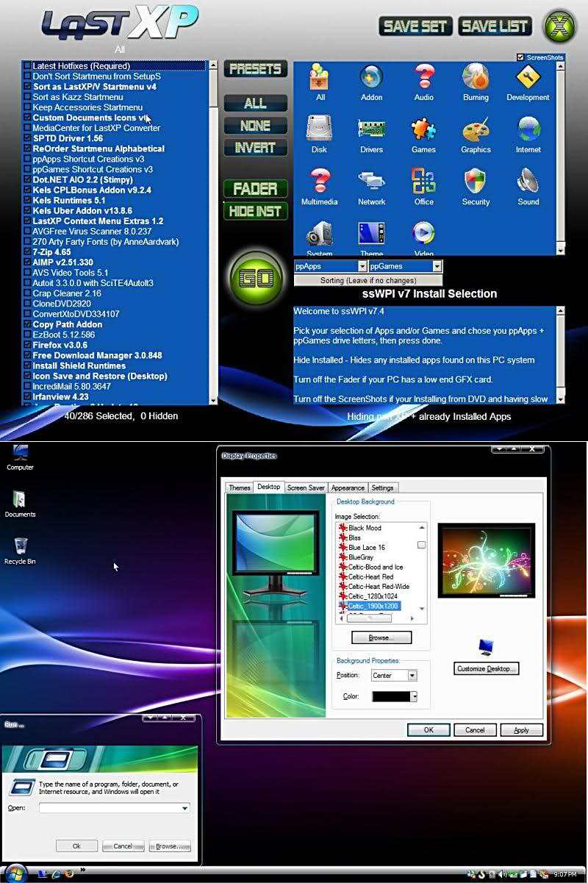Select the Bliss wallpaper entry
This screenshot has height=883, width=588.
pos(354,537)
